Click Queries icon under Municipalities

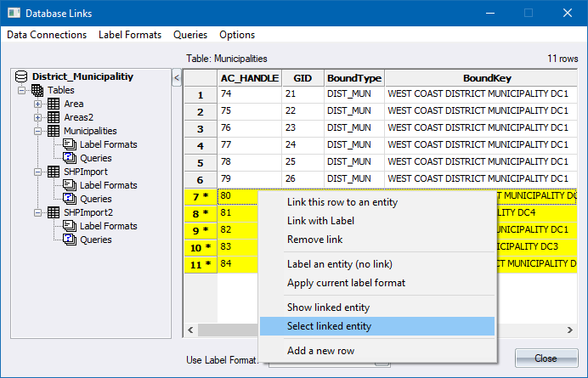click(x=70, y=158)
